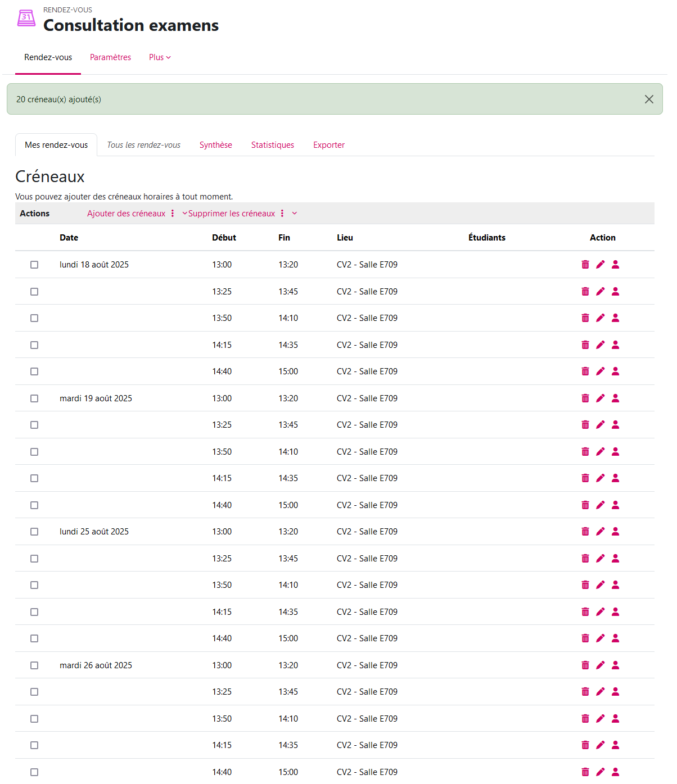Delete the lundi 18 août 13:00 slot
This screenshot has width=677, height=784.
coord(585,265)
